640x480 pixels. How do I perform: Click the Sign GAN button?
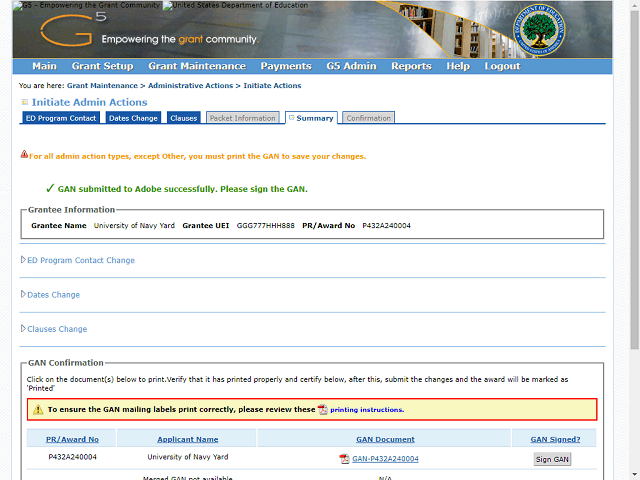point(552,459)
